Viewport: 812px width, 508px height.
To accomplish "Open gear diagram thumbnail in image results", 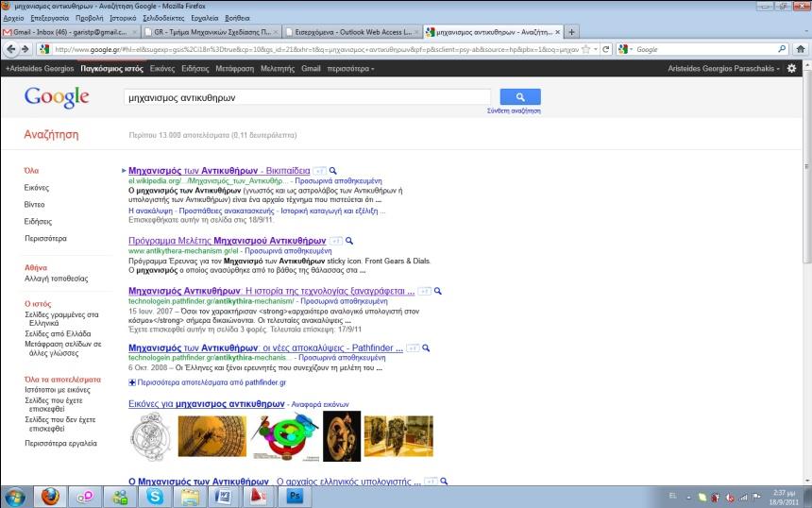I will [151, 436].
